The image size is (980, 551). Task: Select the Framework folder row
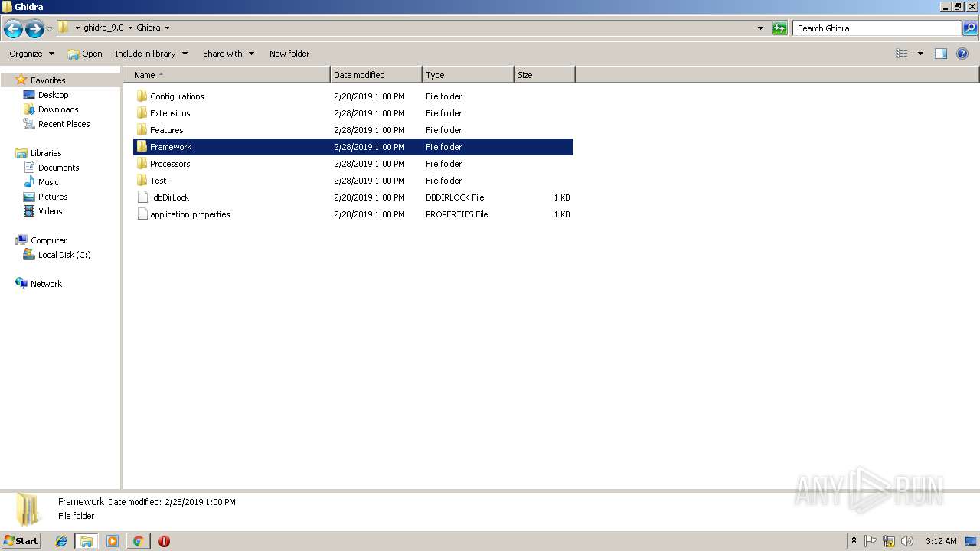click(353, 147)
